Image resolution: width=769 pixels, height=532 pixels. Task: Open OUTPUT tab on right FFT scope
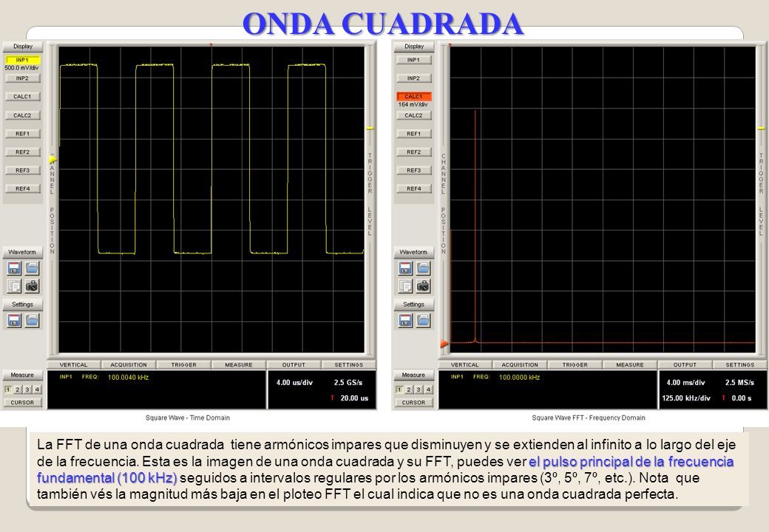click(685, 364)
